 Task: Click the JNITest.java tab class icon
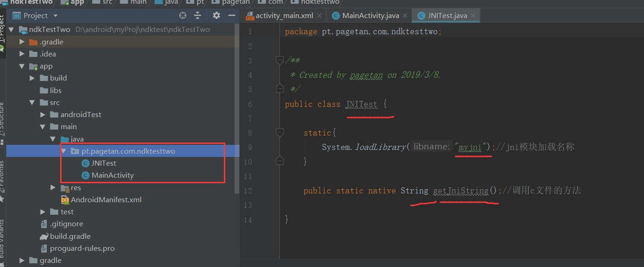point(421,16)
